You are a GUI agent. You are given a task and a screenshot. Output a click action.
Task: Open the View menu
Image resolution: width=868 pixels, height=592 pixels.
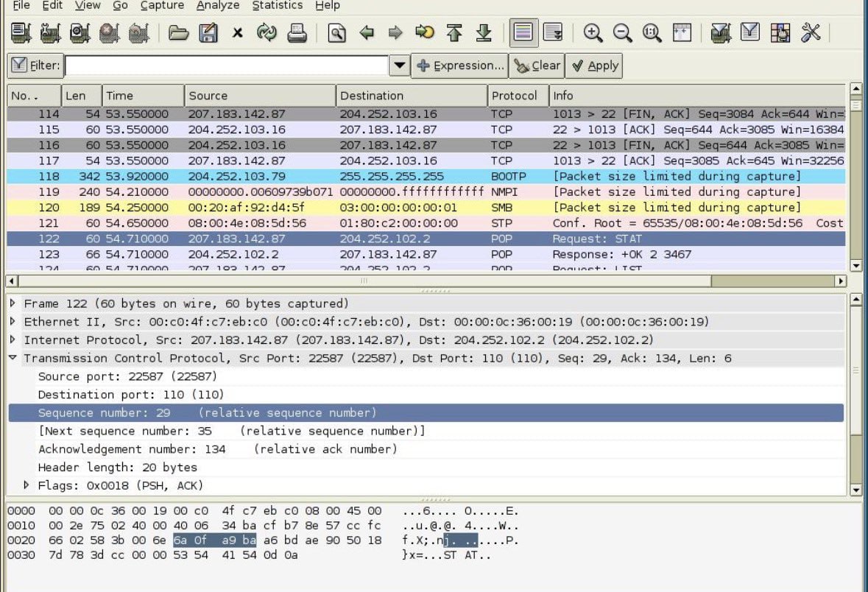tap(88, 6)
